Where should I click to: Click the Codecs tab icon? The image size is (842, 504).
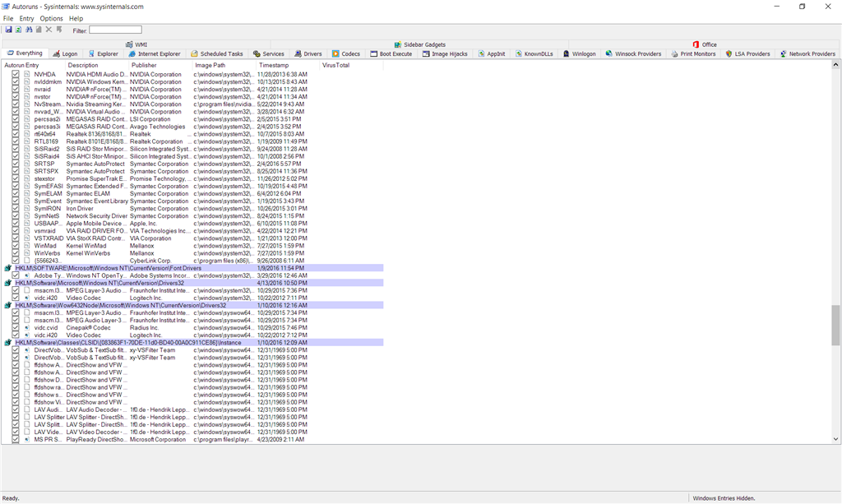click(x=335, y=53)
